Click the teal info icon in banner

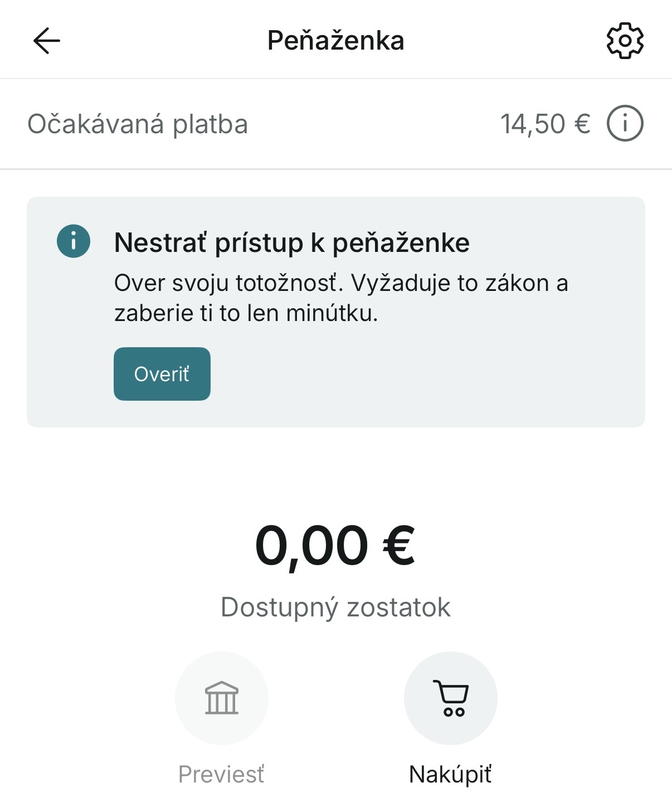[74, 241]
